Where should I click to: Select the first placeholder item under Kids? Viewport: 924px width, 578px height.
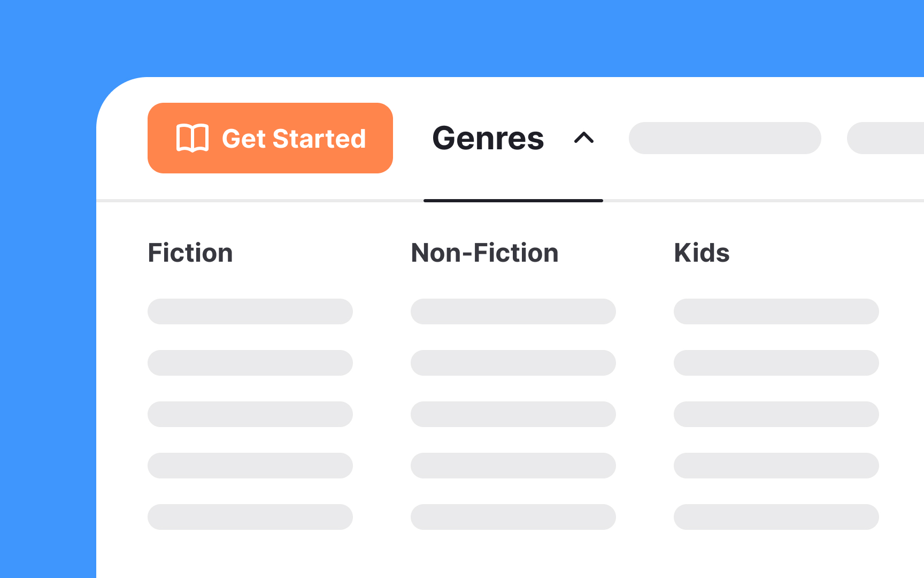pos(776,311)
